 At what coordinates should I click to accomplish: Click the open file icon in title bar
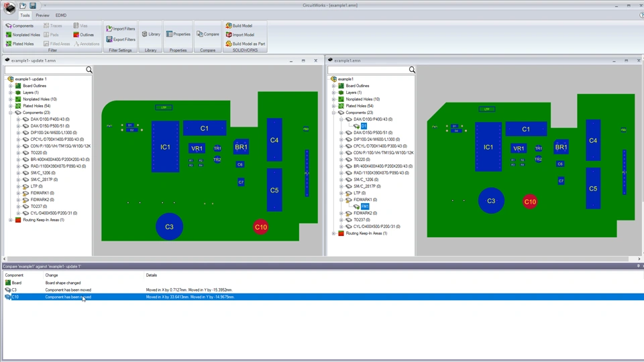click(x=23, y=5)
